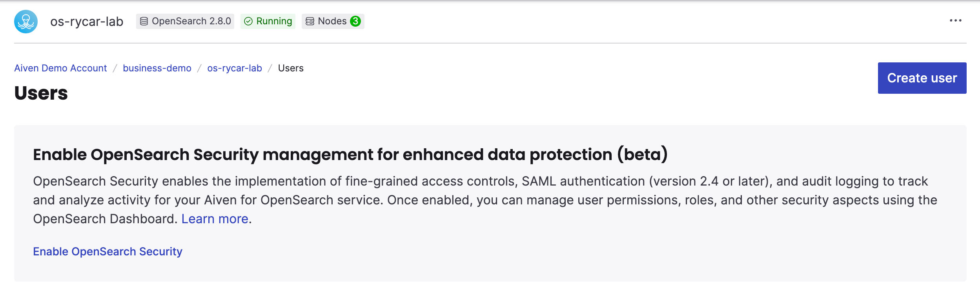Return to os-rycar-lab via breadcrumb
Screen dimensions: 980x295
pyautogui.click(x=235, y=68)
